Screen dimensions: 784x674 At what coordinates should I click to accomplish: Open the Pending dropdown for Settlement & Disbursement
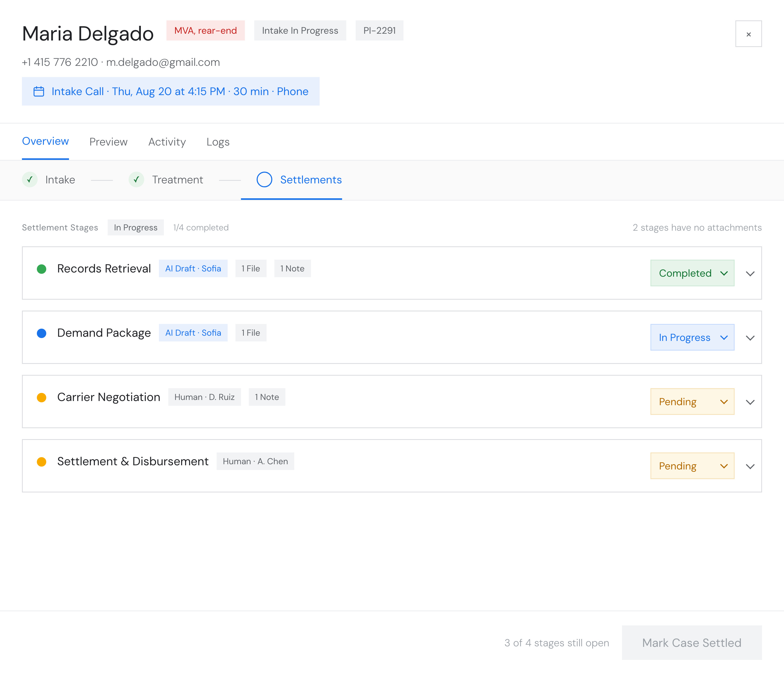coord(692,466)
